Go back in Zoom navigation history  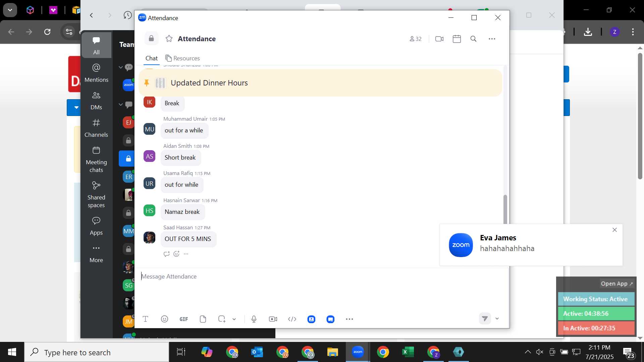click(x=91, y=15)
